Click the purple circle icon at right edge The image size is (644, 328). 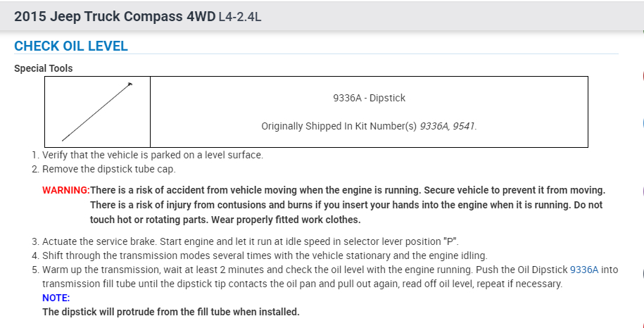point(642,191)
